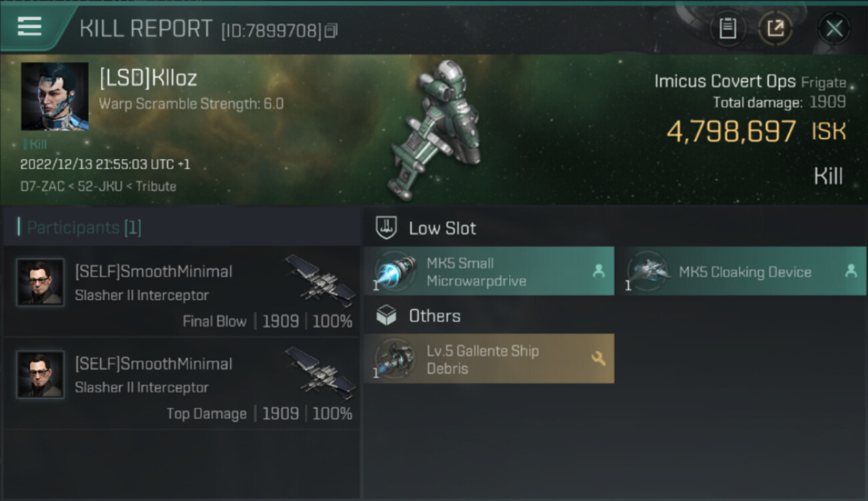Select Lv.5 Gallente Ship Debris item
The image size is (868, 501).
[489, 359]
